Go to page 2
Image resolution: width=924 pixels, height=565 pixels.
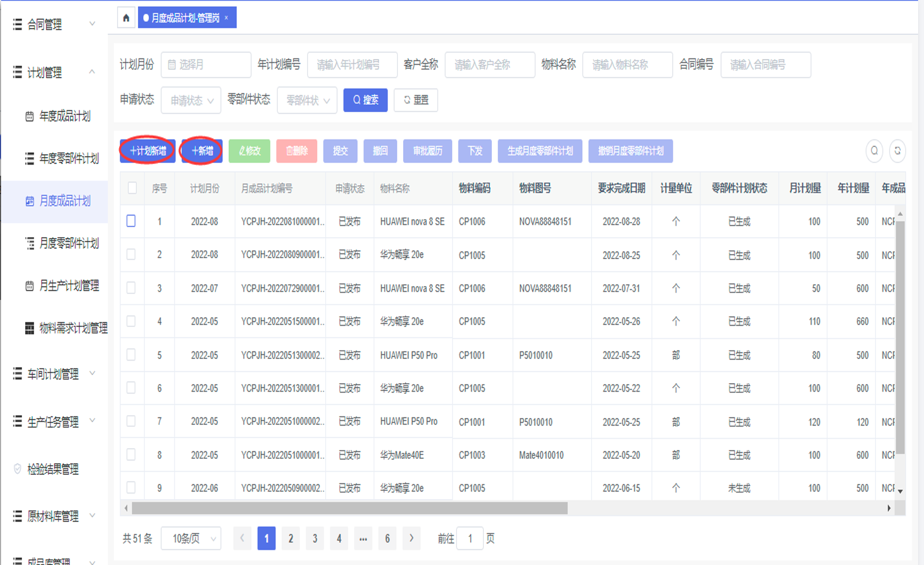[290, 538]
